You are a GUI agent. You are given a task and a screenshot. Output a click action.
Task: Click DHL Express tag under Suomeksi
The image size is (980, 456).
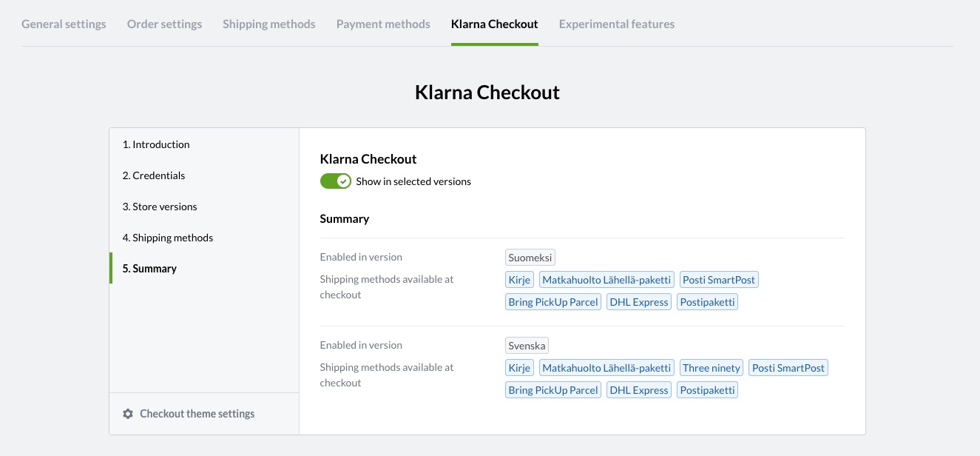(640, 302)
